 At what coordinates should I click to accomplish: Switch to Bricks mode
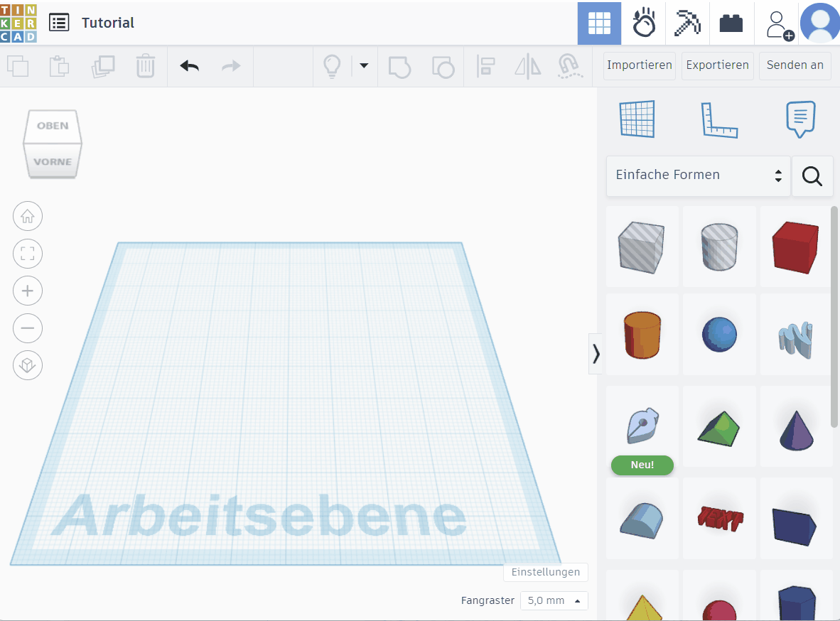click(x=731, y=23)
